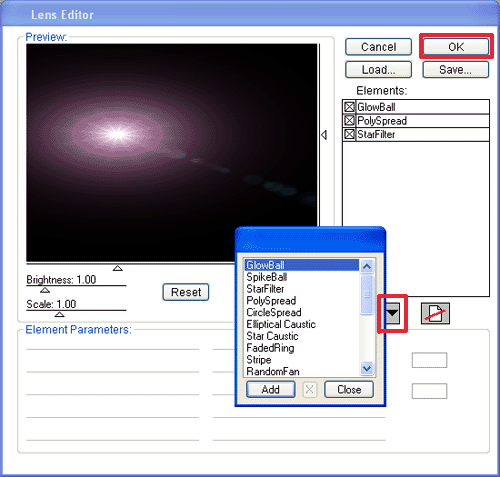Click the Scale slider handle
Viewport: 500px width, 477px height.
pos(59,314)
